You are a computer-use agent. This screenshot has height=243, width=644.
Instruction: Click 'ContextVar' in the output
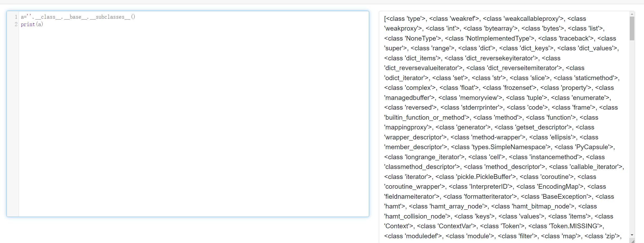[x=455, y=226]
